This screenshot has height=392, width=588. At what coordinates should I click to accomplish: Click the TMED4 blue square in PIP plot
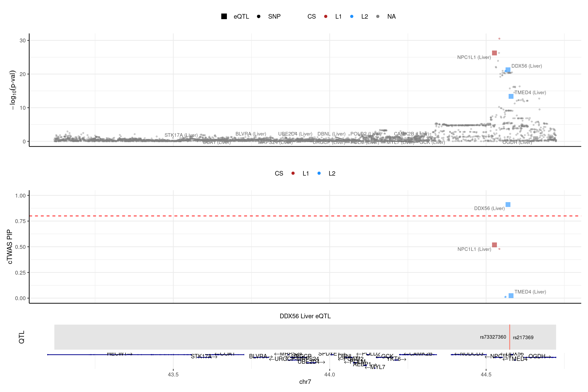tap(511, 296)
